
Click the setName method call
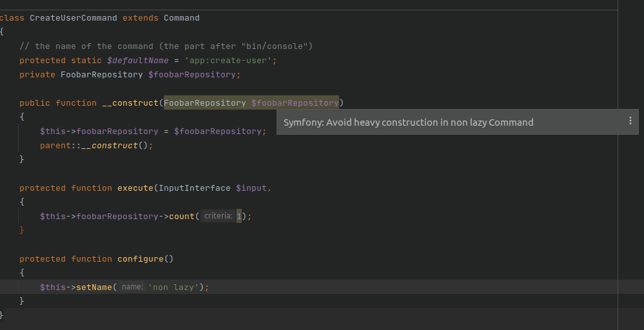click(94, 287)
